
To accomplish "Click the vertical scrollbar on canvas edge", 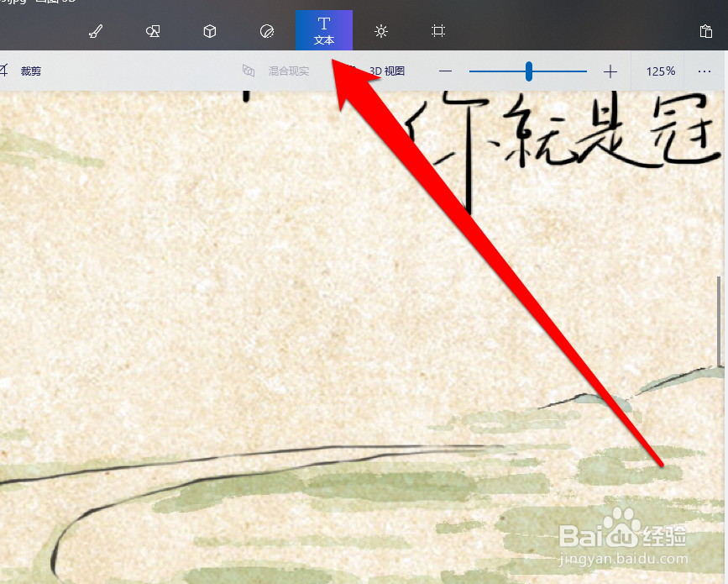I will point(719,321).
